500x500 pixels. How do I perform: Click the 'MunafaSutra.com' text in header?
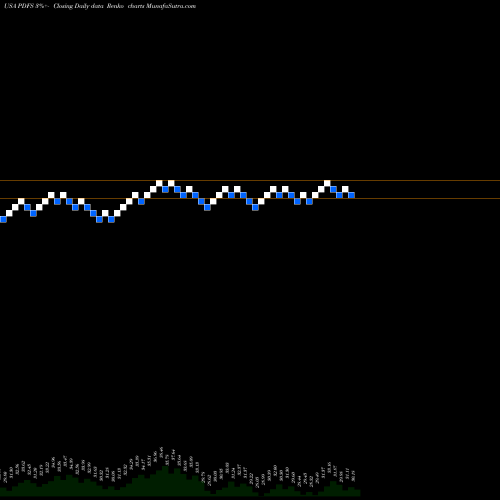tap(171, 6)
